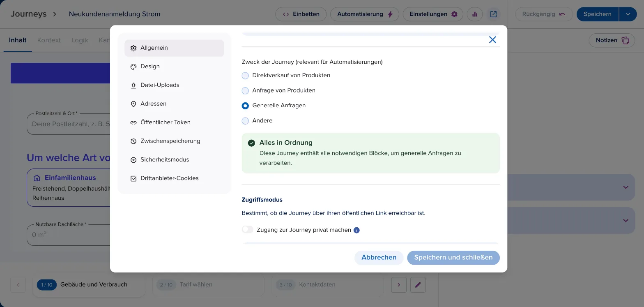Go to previous step arrow
Image resolution: width=644 pixels, height=307 pixels.
click(18, 284)
